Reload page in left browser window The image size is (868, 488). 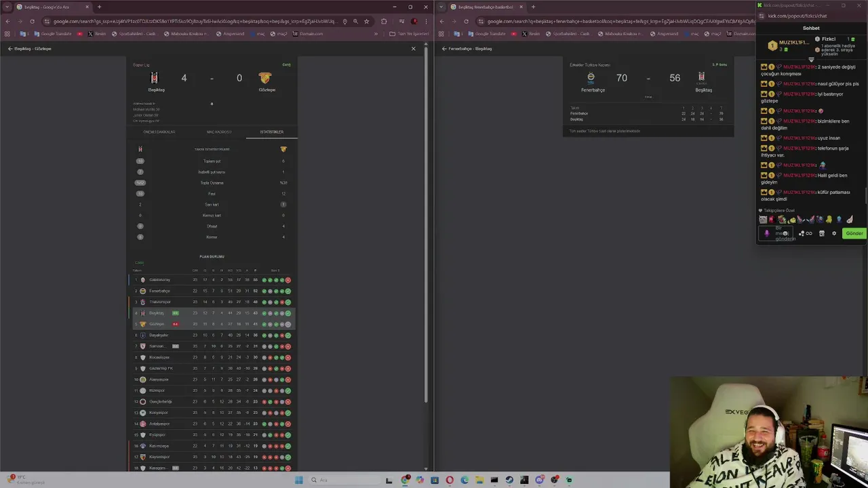tap(32, 21)
